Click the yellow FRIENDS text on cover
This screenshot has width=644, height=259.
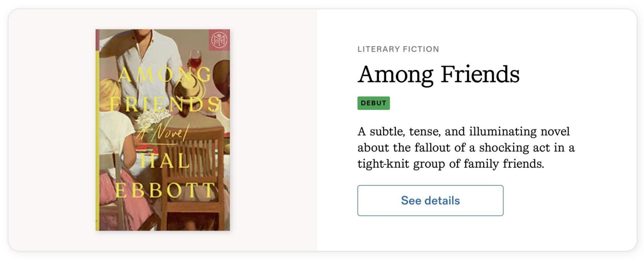tap(165, 104)
